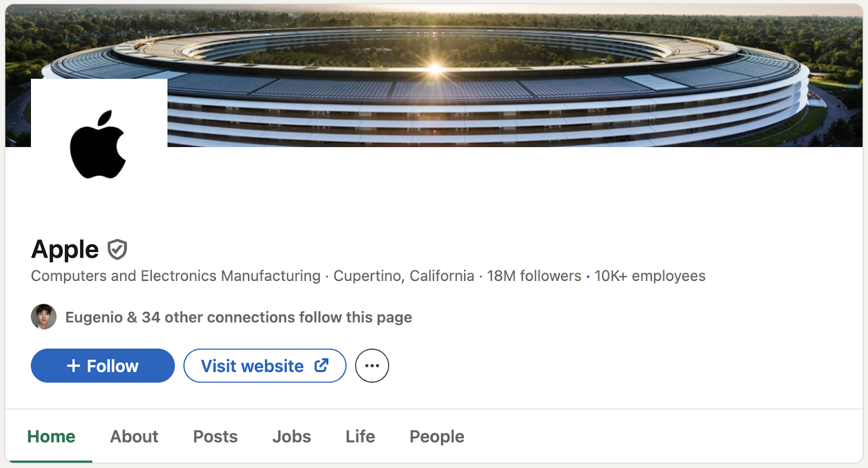Image resolution: width=868 pixels, height=468 pixels.
Task: Open the connections following this page link
Action: (239, 317)
